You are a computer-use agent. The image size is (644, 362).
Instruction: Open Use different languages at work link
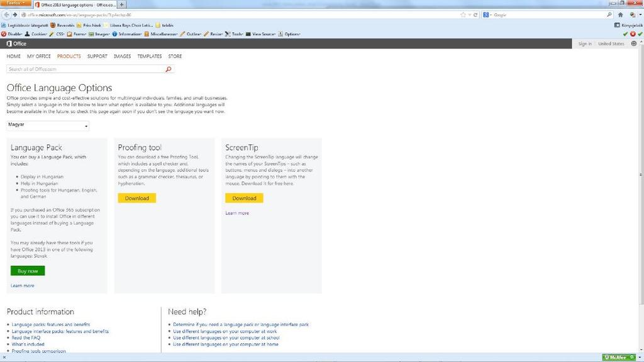click(x=225, y=331)
